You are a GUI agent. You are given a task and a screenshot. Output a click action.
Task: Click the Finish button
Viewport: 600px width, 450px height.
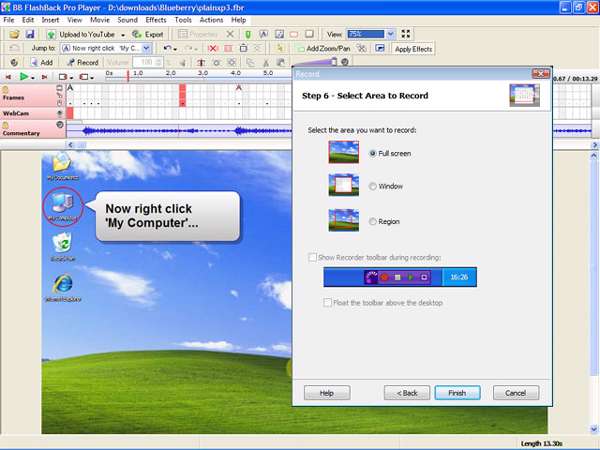click(457, 393)
